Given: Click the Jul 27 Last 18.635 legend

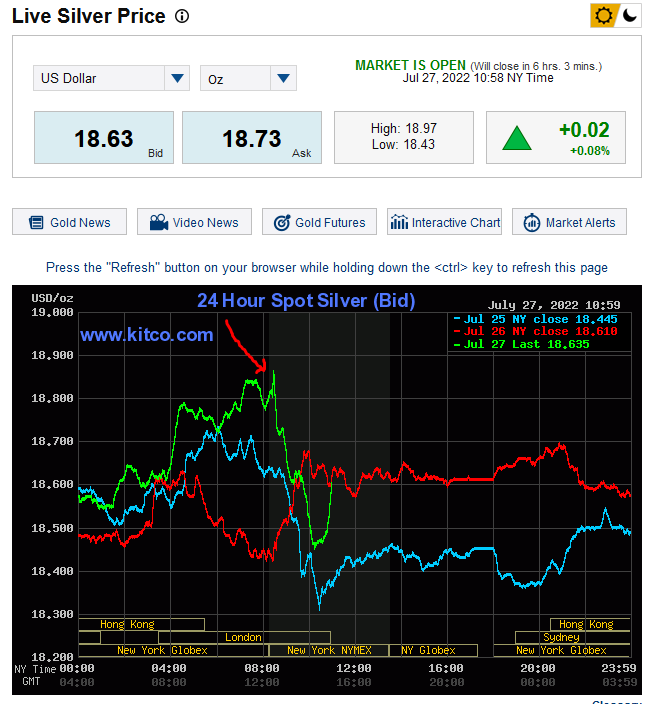Looking at the screenshot, I should [x=521, y=344].
